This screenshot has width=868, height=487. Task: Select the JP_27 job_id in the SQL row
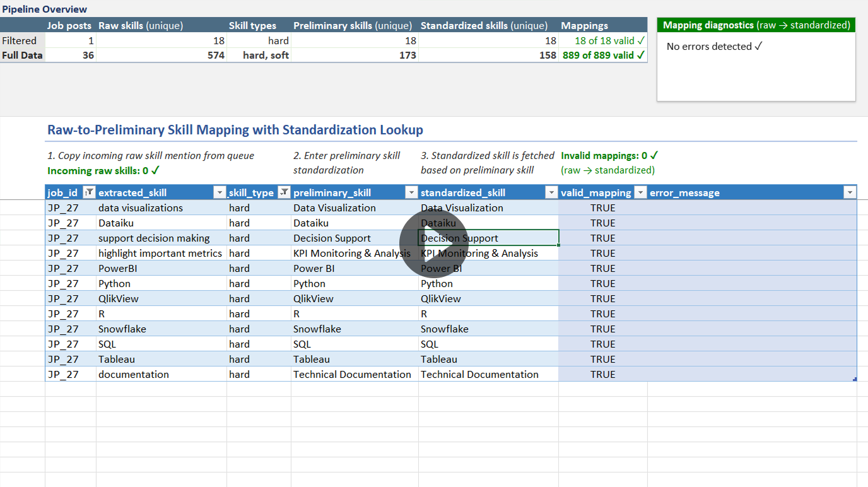[71, 344]
